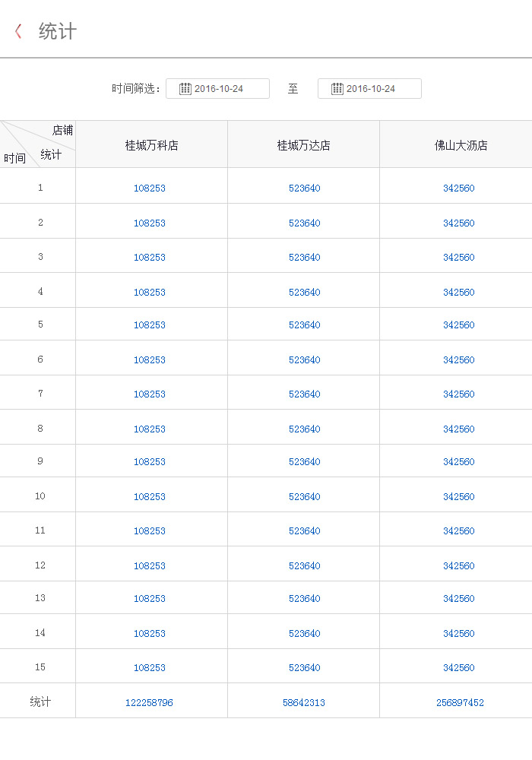The height and width of the screenshot is (760, 532).
Task: Open the total 122258796 link
Action: tap(149, 703)
